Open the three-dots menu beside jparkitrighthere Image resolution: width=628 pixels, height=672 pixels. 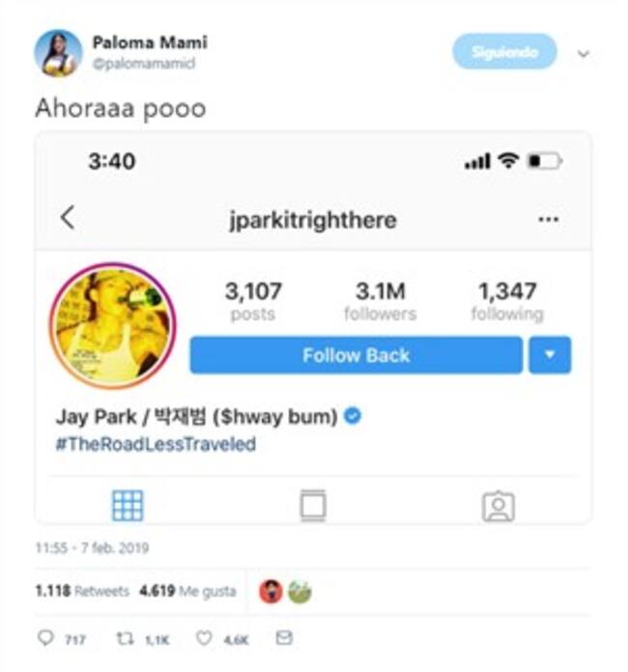tap(548, 219)
